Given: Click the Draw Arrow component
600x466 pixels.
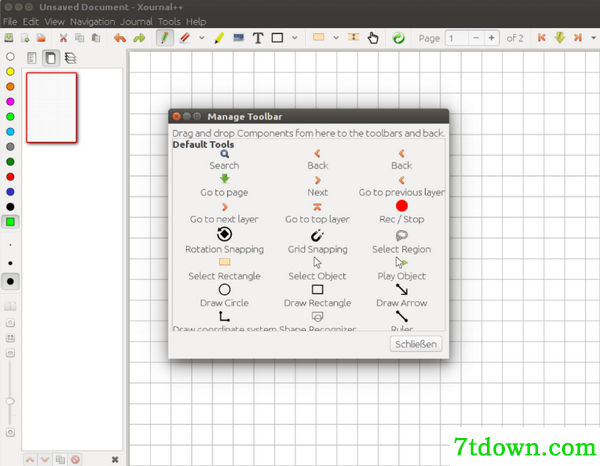Looking at the screenshot, I should click(401, 295).
